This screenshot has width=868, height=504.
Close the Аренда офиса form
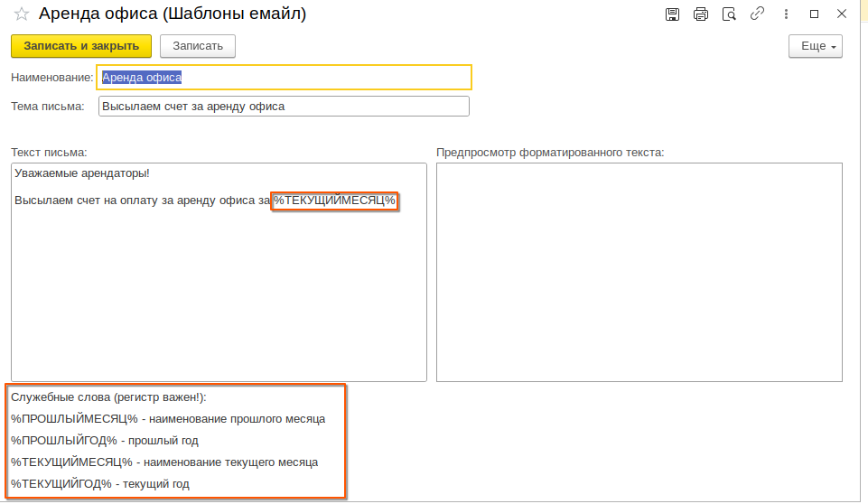[842, 14]
